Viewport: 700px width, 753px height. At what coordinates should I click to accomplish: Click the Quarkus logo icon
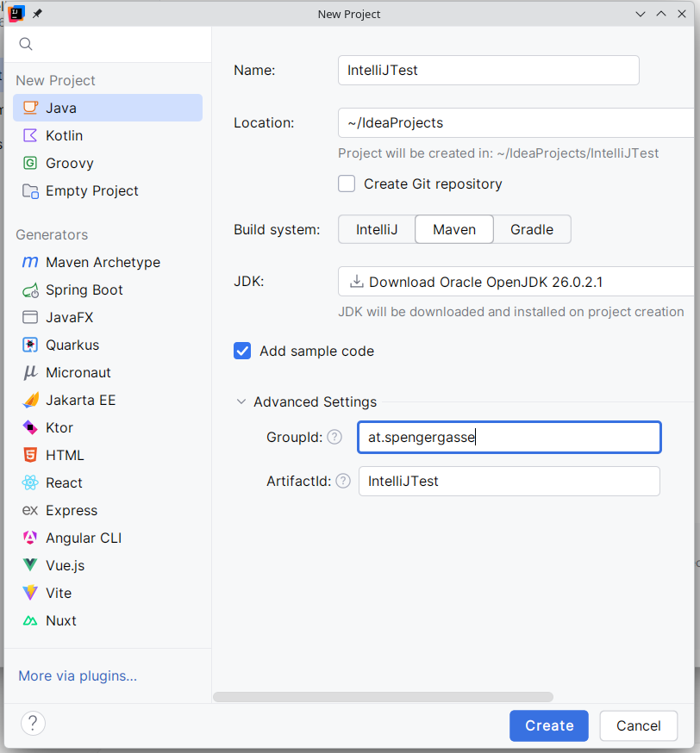30,345
